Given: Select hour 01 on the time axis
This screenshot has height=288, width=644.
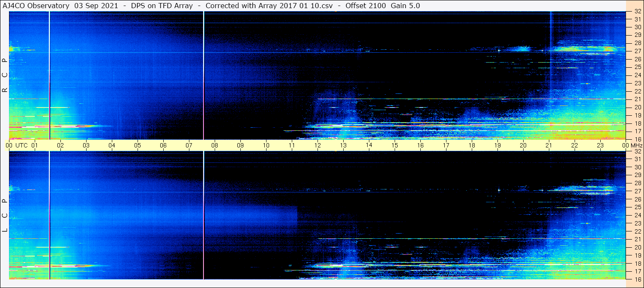Looking at the screenshot, I should click(35, 145).
